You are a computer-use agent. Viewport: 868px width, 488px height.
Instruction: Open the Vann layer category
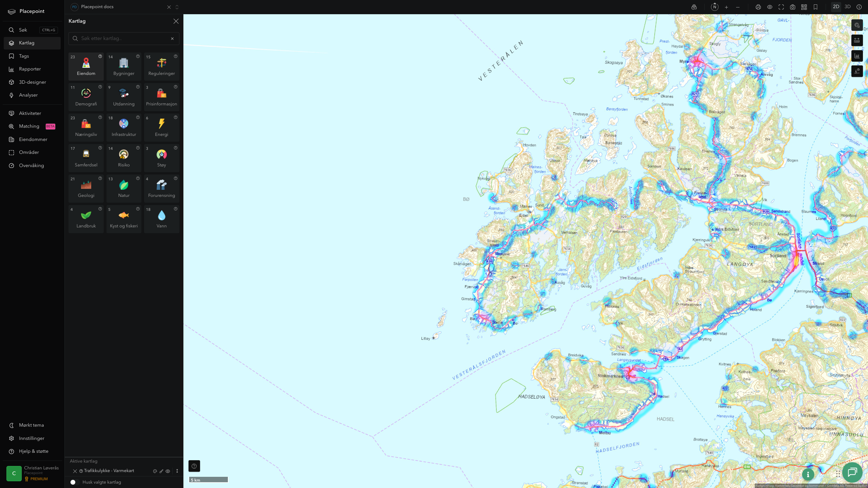pos(161,219)
